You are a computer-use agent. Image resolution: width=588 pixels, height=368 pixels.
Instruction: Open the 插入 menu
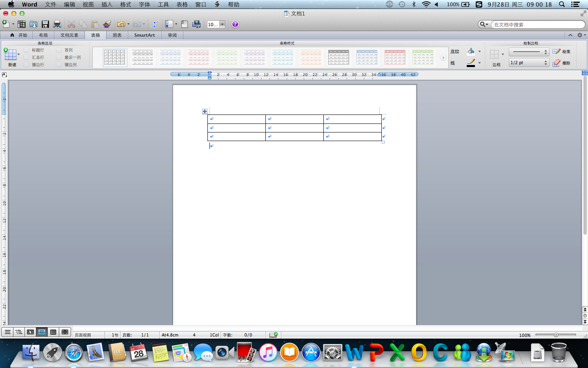click(x=107, y=4)
